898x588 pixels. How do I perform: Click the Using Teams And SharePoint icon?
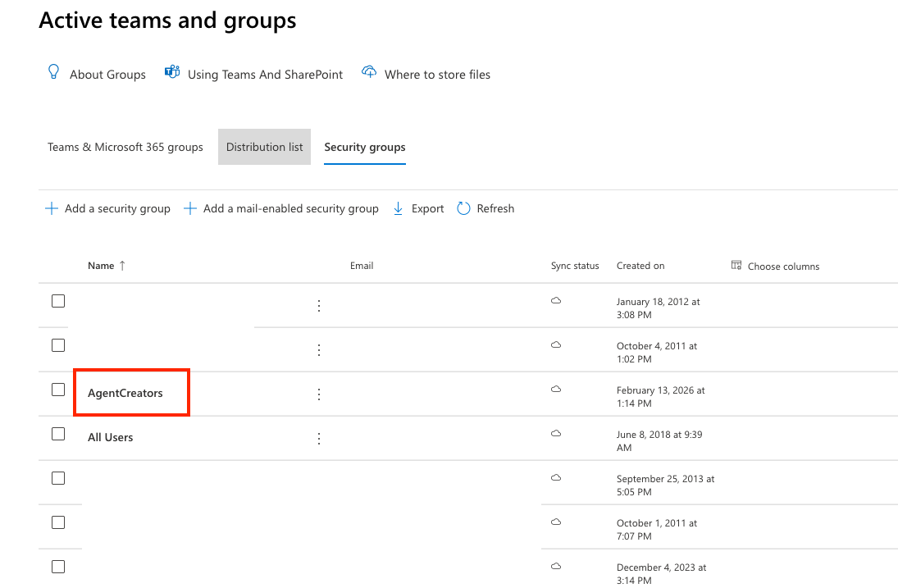171,72
